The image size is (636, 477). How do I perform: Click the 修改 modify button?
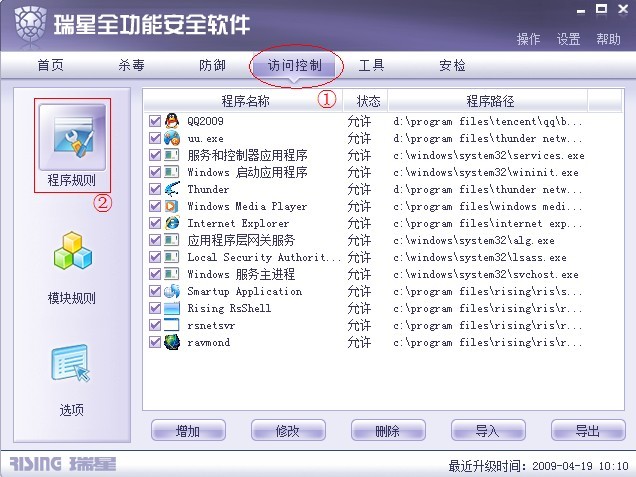tap(288, 431)
